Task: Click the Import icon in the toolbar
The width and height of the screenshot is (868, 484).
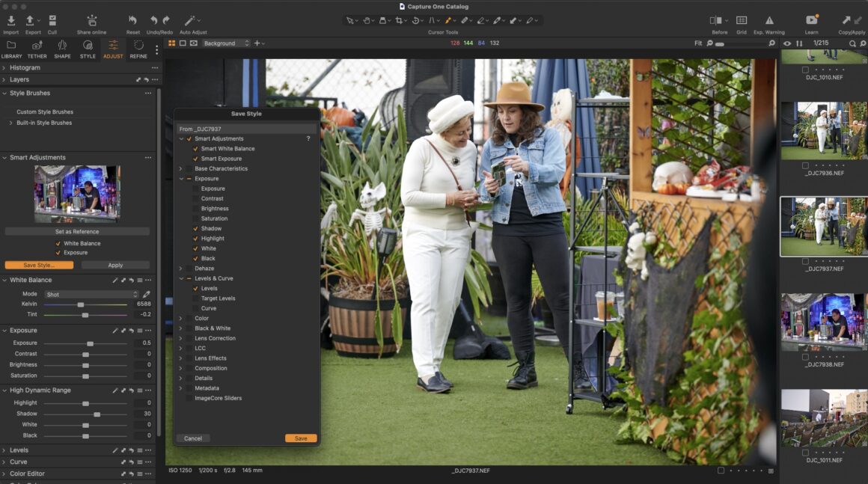Action: pos(10,21)
